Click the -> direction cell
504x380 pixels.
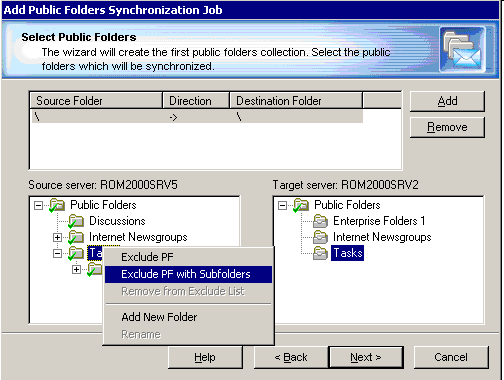coord(173,117)
